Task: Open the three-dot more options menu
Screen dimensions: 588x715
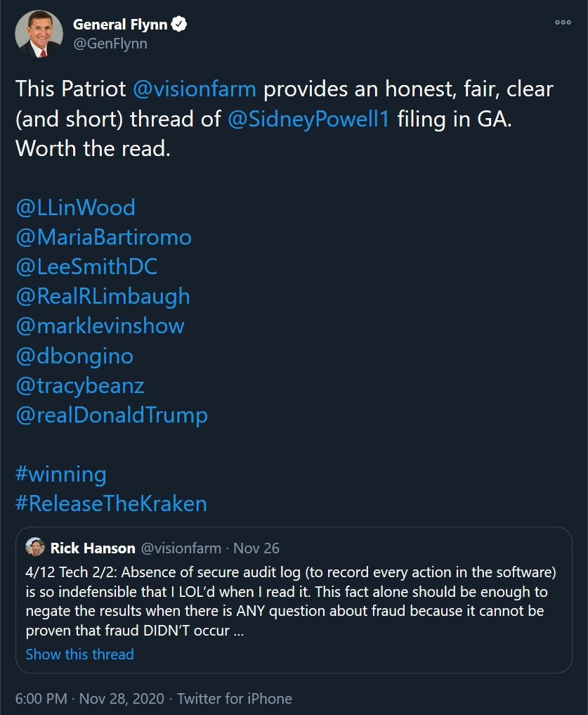Action: 563,23
